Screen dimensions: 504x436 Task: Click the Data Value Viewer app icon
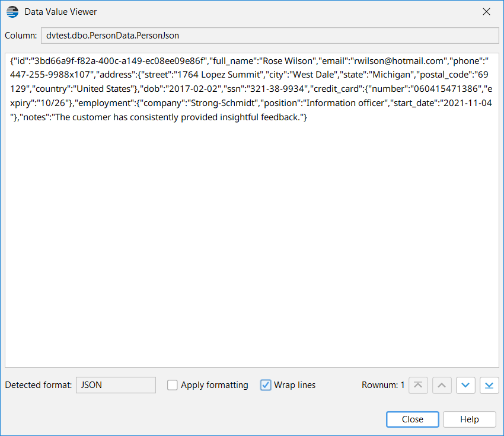point(12,12)
